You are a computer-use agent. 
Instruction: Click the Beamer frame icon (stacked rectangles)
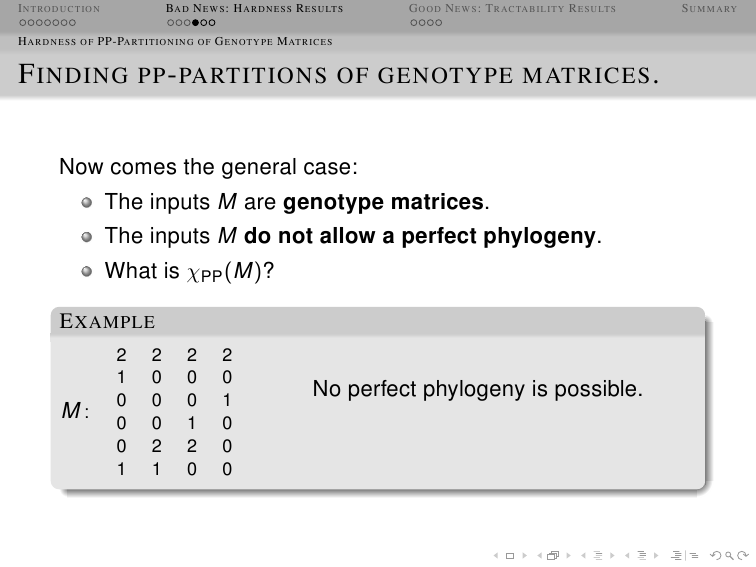(x=553, y=555)
